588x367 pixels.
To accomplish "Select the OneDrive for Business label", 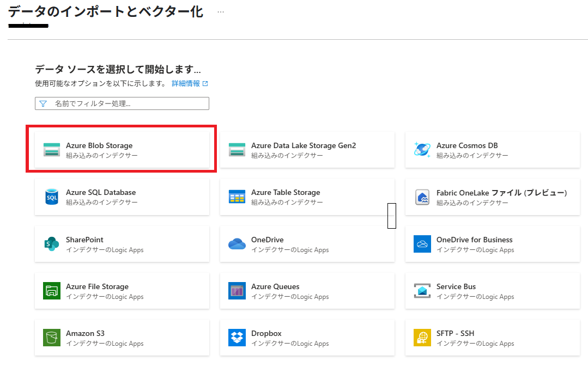I will click(474, 240).
